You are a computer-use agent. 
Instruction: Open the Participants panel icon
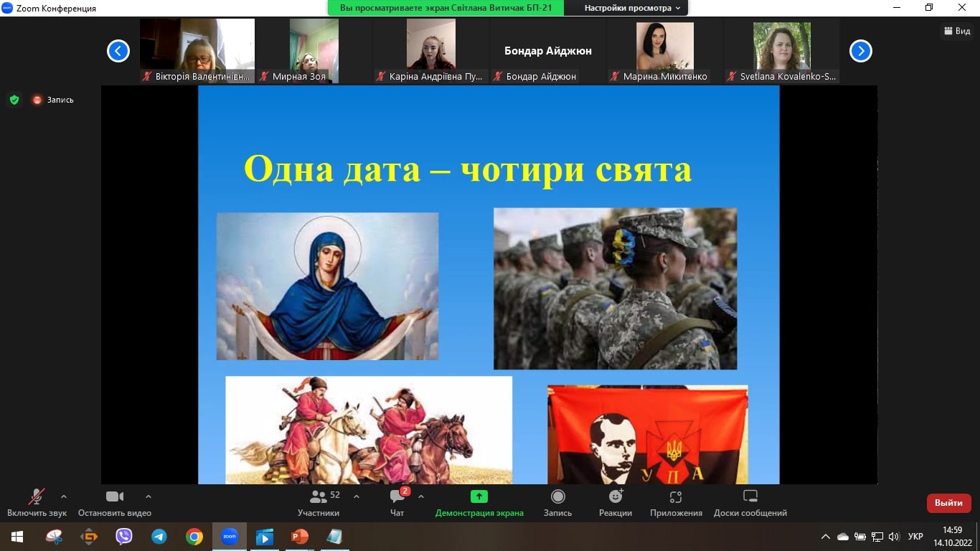click(x=319, y=496)
